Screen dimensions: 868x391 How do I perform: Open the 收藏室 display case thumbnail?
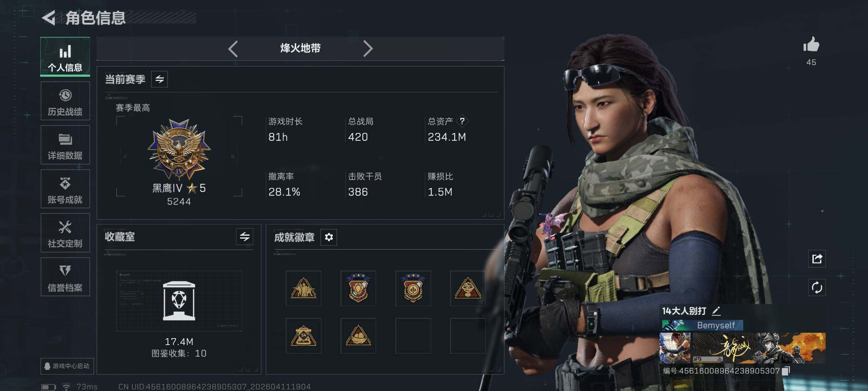(x=179, y=301)
